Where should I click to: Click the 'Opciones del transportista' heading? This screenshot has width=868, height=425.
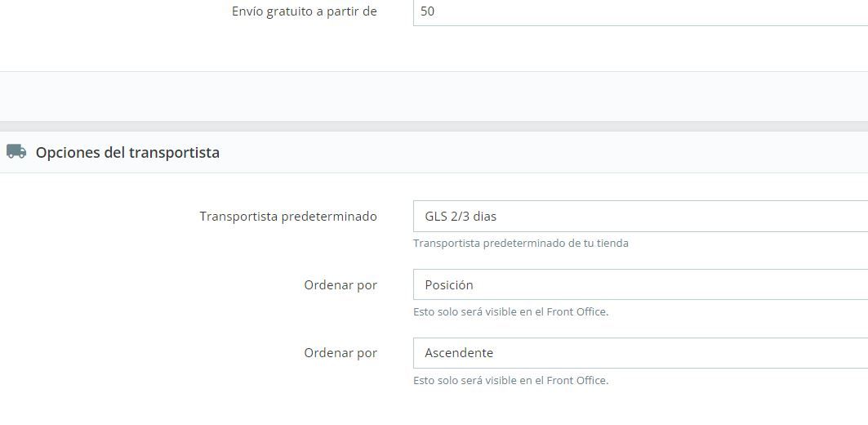pyautogui.click(x=127, y=152)
